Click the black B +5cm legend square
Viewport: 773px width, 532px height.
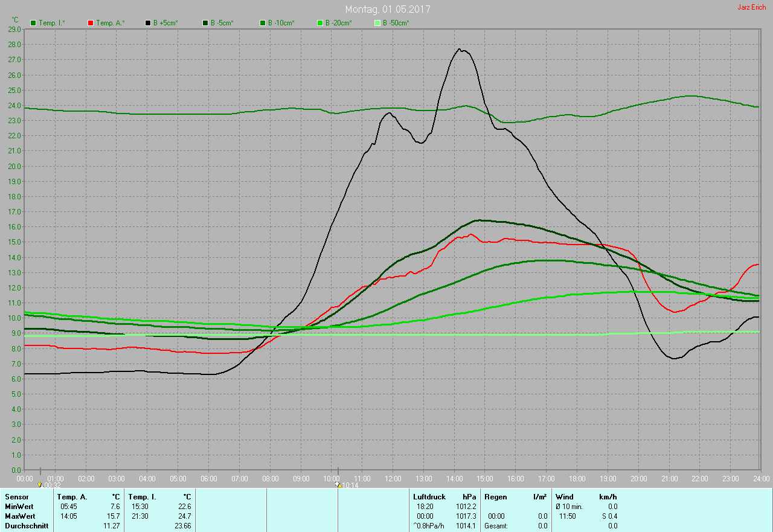click(148, 23)
